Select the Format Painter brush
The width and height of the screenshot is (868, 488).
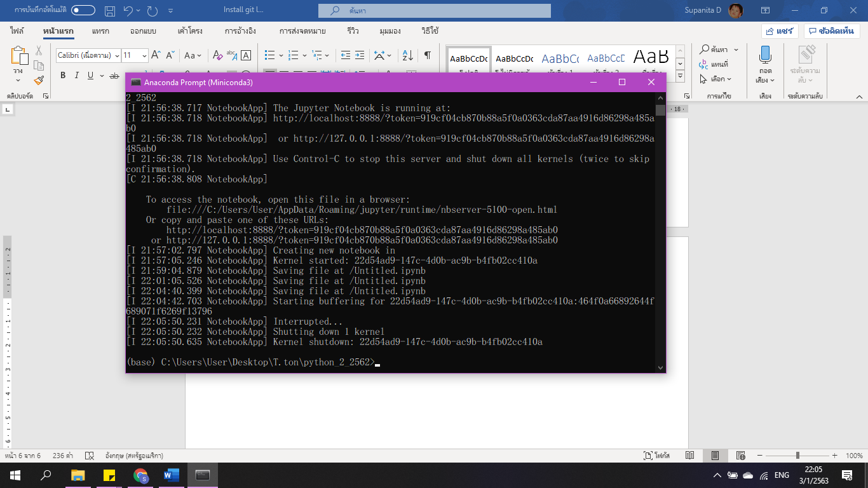pos(39,80)
